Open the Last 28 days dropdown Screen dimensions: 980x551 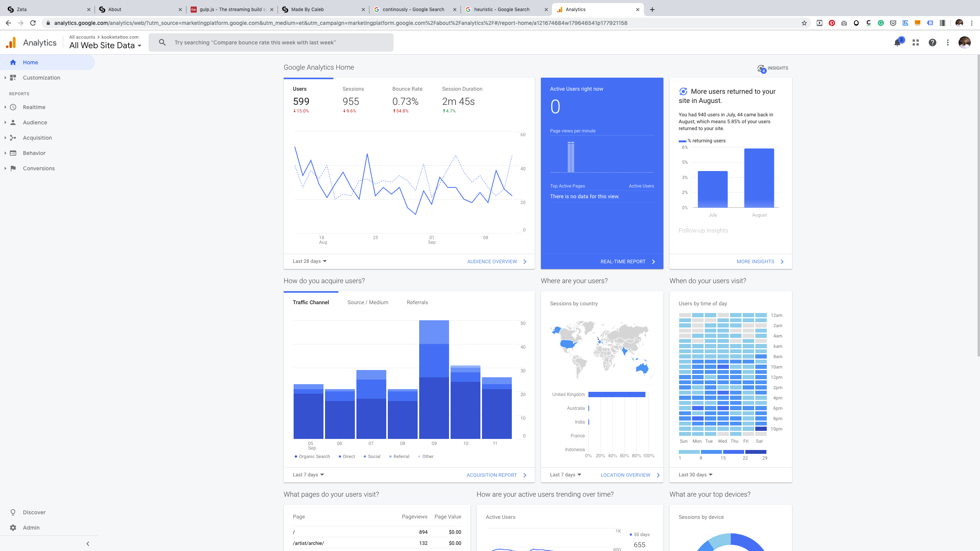click(x=310, y=261)
